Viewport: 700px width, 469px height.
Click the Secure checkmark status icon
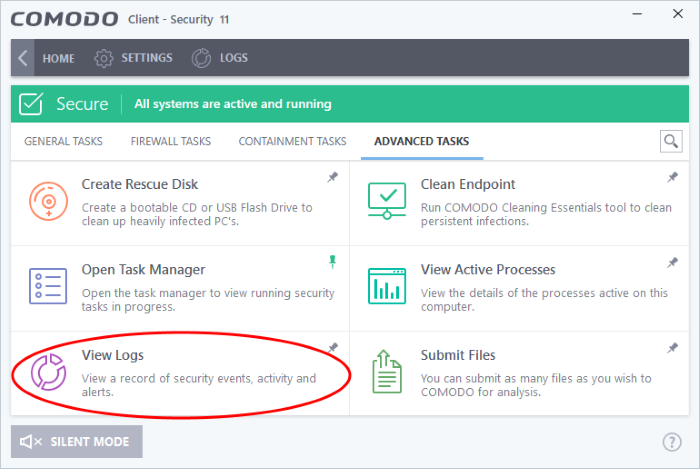pyautogui.click(x=31, y=104)
